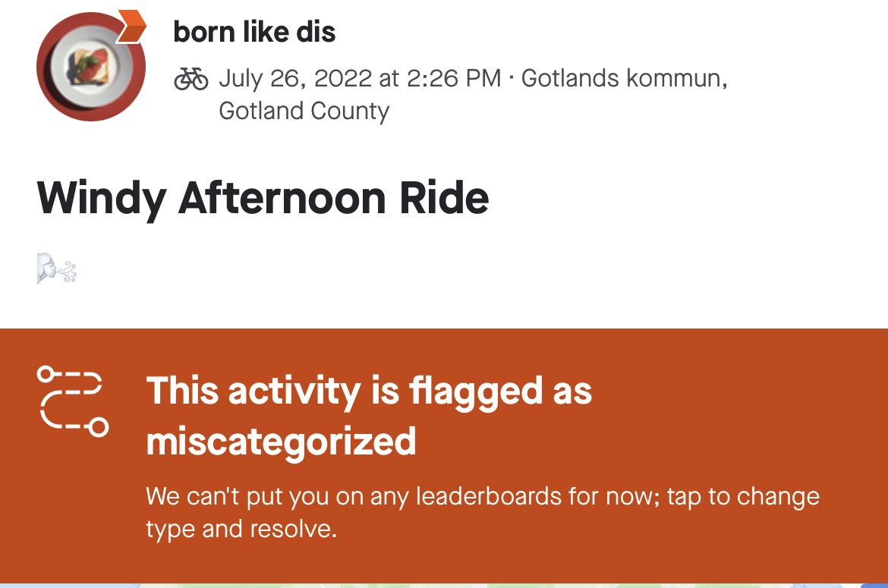Click the word "Windy" in the title
Image resolution: width=888 pixels, height=588 pixels.
click(x=101, y=197)
